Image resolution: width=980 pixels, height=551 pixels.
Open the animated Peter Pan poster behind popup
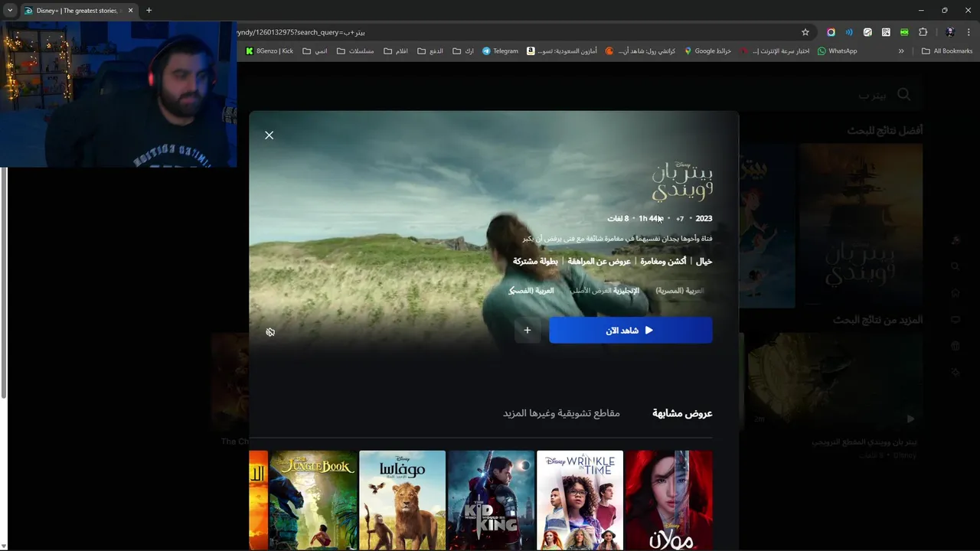click(767, 226)
